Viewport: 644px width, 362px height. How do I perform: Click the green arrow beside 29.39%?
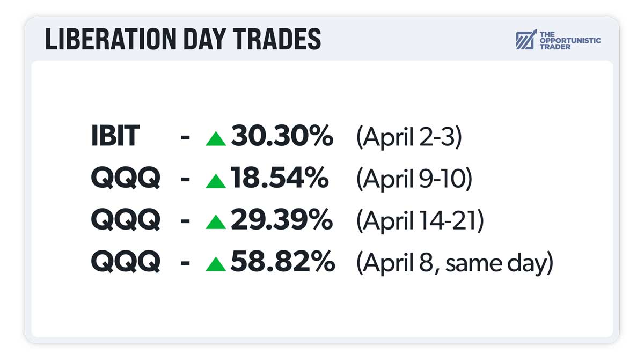tap(216, 222)
